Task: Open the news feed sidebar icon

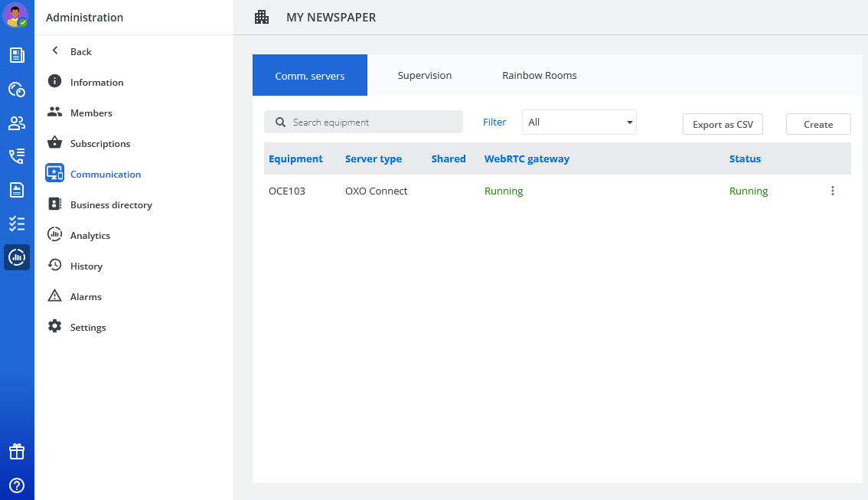Action: click(17, 55)
